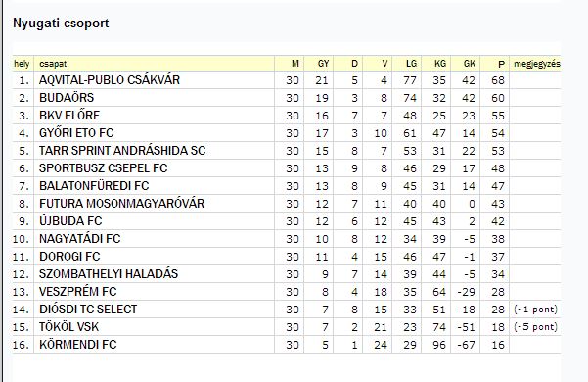Viewport: 588px width, 382px height.
Task: Click the 'Nyugati csoport' heading
Action: pyautogui.click(x=61, y=24)
